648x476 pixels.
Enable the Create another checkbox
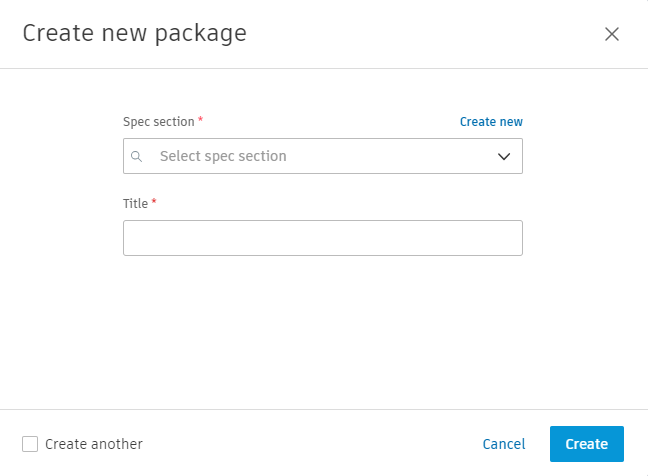30,444
